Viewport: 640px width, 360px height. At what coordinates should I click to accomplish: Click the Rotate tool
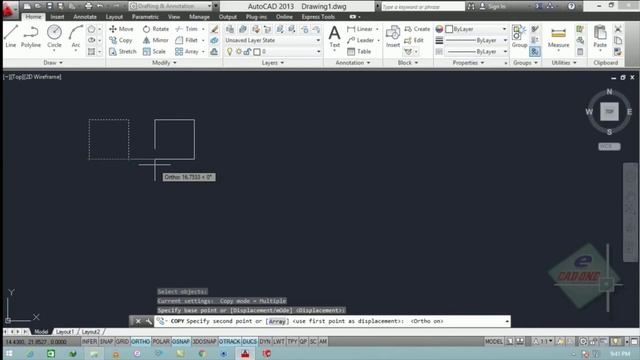click(156, 29)
